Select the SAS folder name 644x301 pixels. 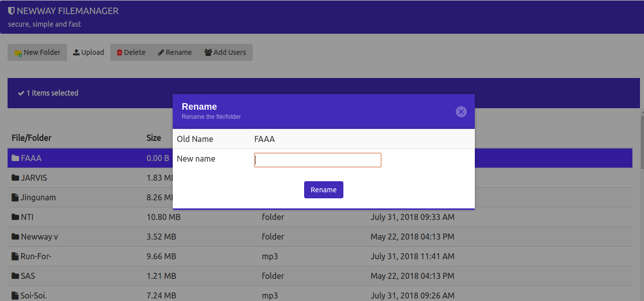click(28, 276)
